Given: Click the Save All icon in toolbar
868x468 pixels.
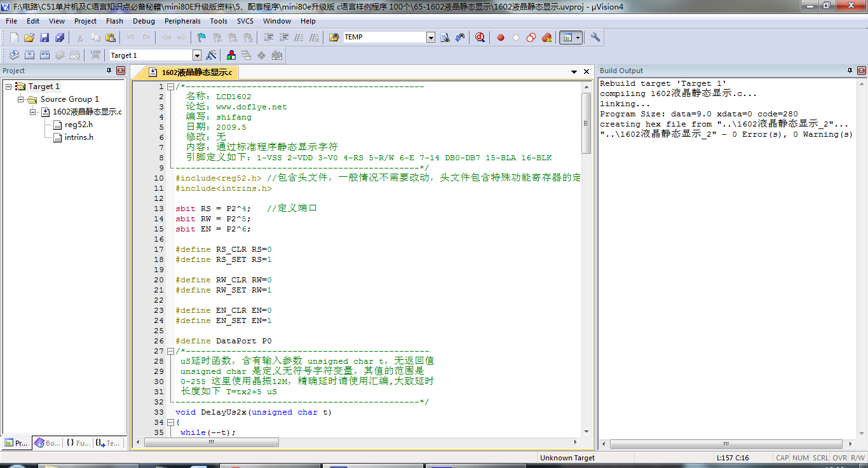Looking at the screenshot, I should point(59,38).
